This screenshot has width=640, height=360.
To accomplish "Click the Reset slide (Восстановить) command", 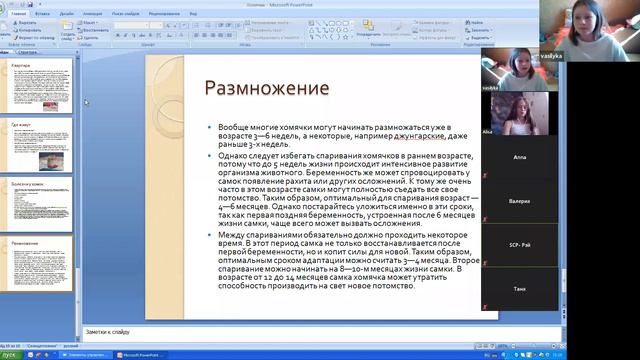I will coord(93,30).
